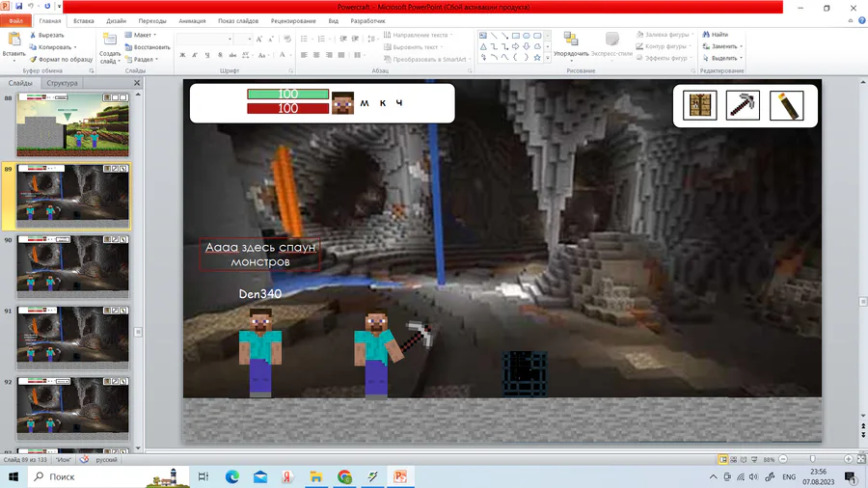Switch to Дизайн ribbon tab
Screen dimensions: 868x488
[117, 21]
